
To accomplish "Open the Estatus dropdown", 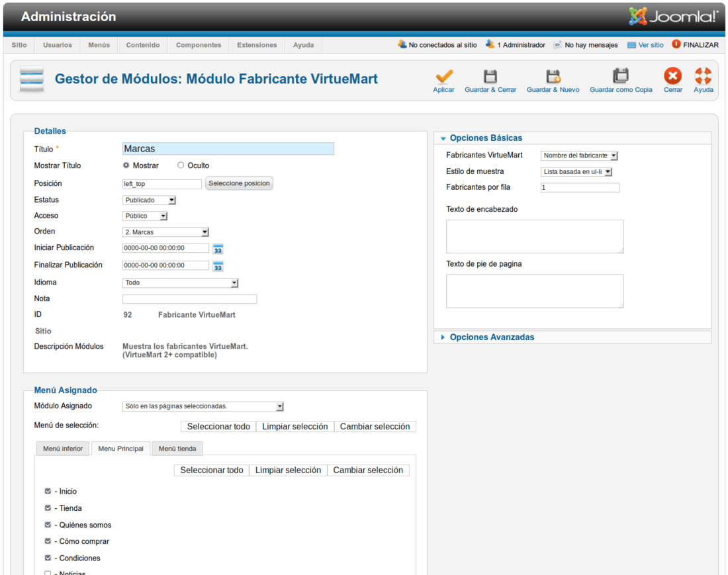I will pyautogui.click(x=149, y=200).
